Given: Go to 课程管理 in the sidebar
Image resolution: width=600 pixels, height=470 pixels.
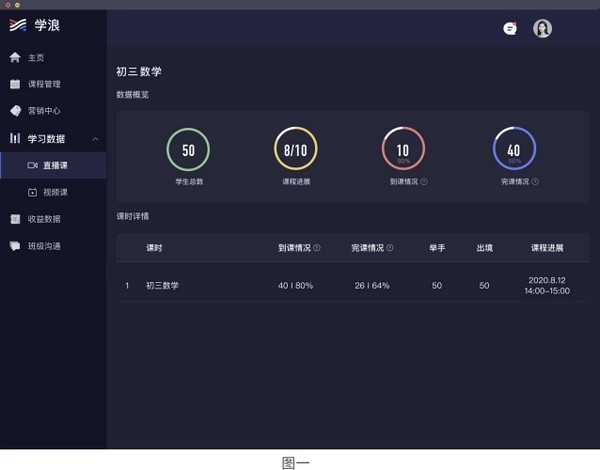Looking at the screenshot, I should click(44, 84).
